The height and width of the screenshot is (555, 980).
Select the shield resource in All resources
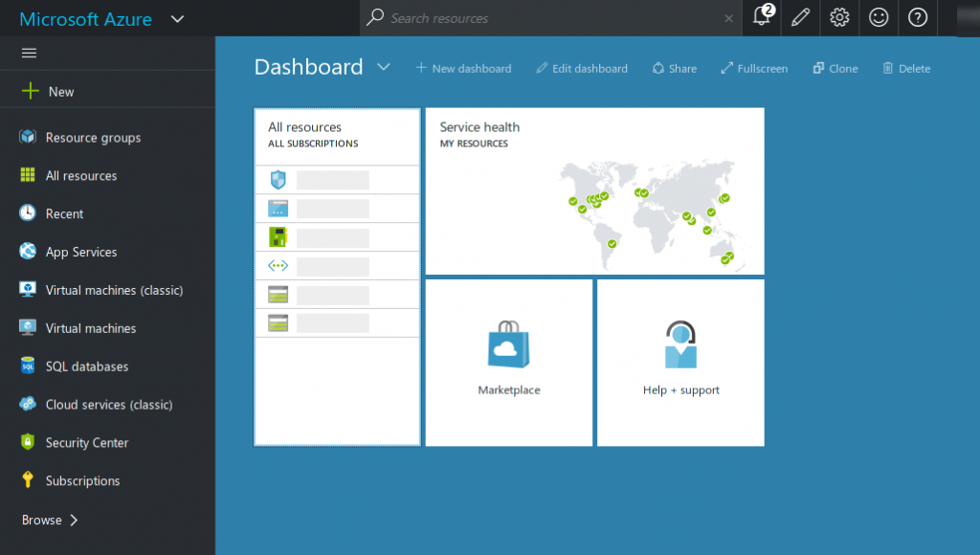point(337,180)
